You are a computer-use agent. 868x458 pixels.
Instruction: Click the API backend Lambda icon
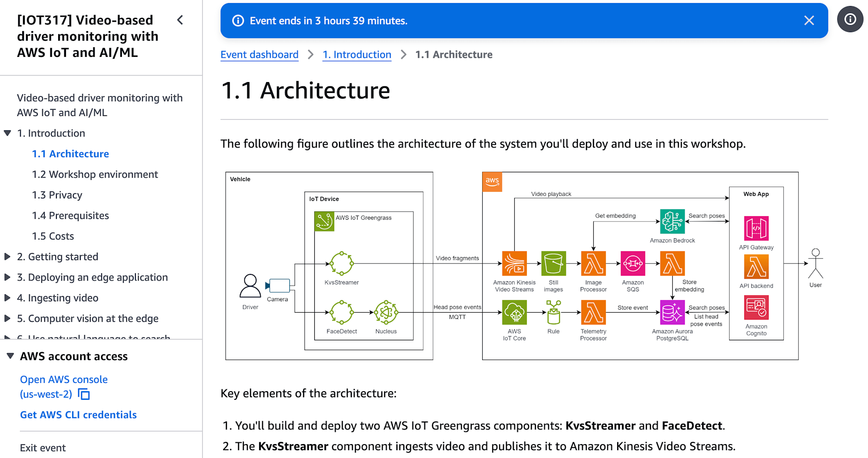[x=756, y=267]
